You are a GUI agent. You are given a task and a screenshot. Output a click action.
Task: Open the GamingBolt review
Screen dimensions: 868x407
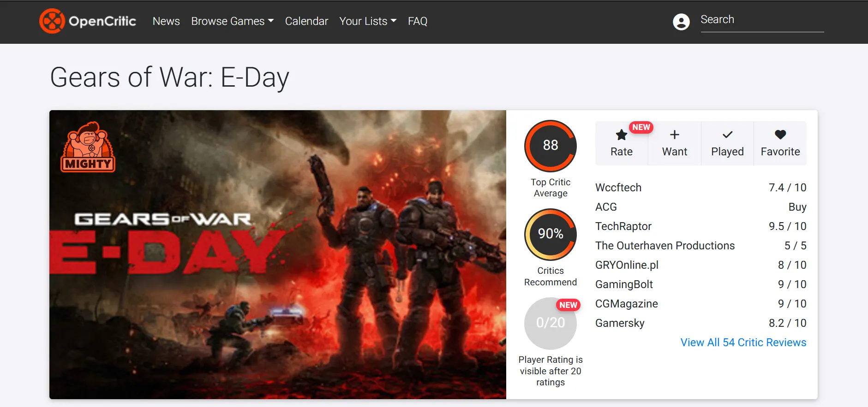[x=624, y=284]
